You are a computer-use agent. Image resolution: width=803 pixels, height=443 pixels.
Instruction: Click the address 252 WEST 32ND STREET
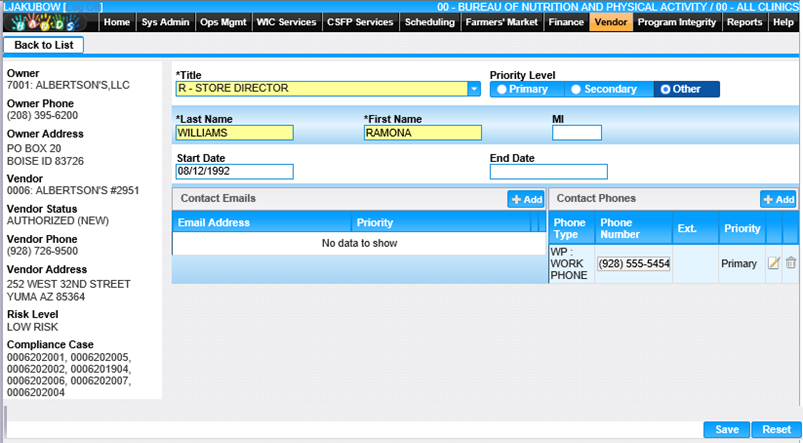69,284
